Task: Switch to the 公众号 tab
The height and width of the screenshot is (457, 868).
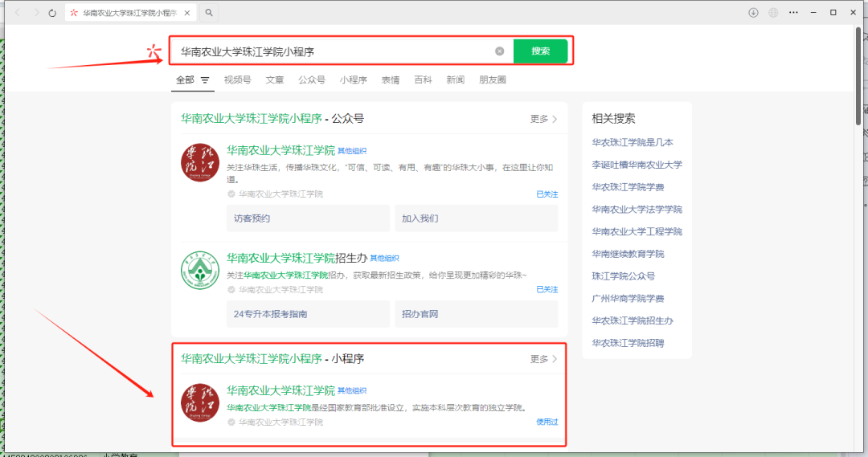Action: (312, 80)
